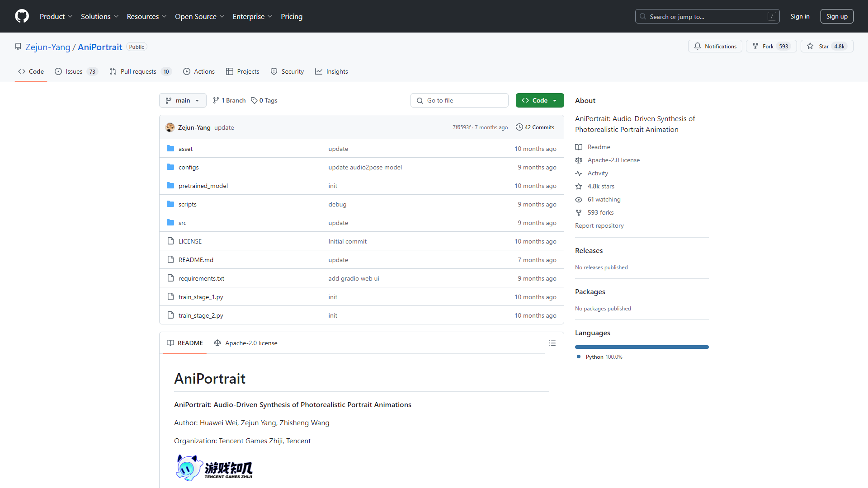The image size is (868, 488).
Task: View the 42 Commits history
Action: tap(535, 127)
